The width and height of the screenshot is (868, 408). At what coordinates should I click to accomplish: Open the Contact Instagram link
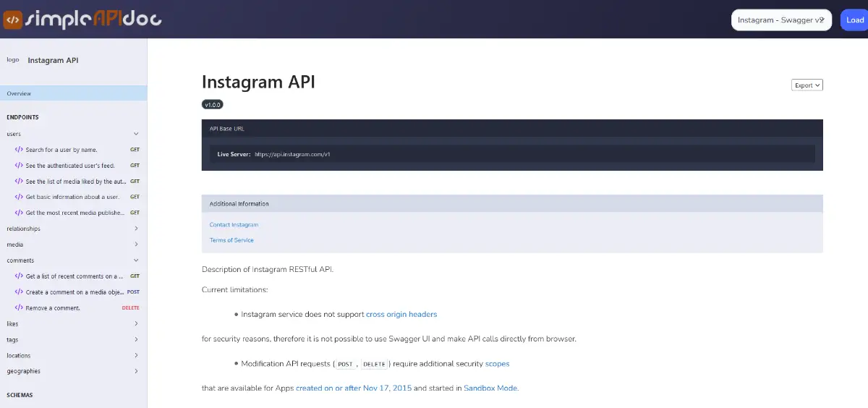[x=234, y=225]
